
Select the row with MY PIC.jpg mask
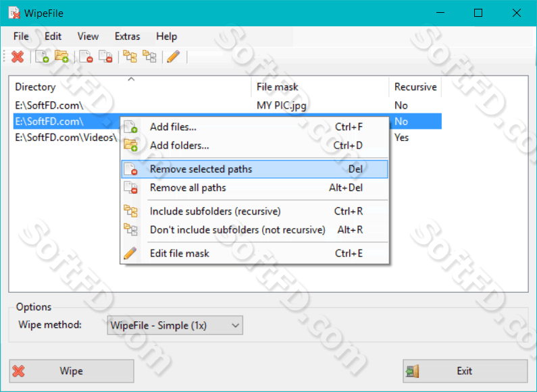228,105
